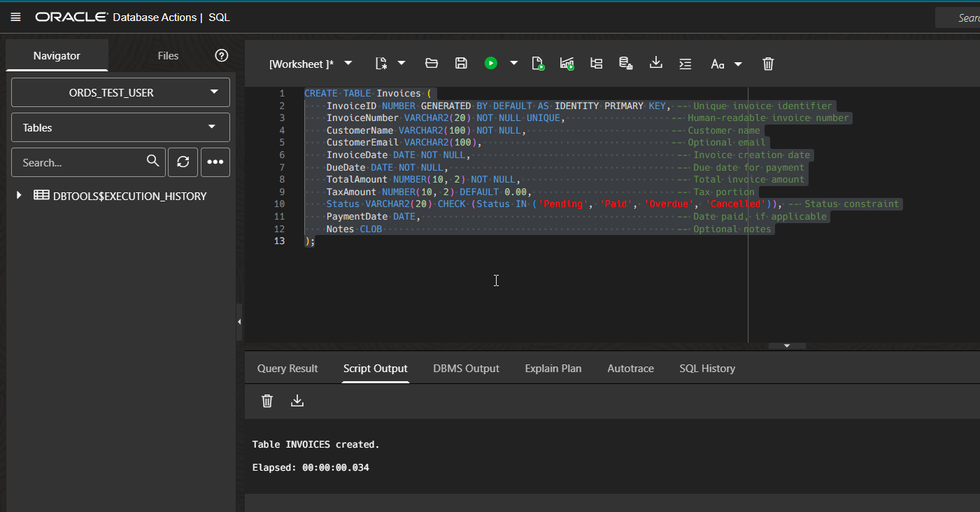Clear the worksheet using the trash icon
The image size is (980, 512).
point(767,63)
